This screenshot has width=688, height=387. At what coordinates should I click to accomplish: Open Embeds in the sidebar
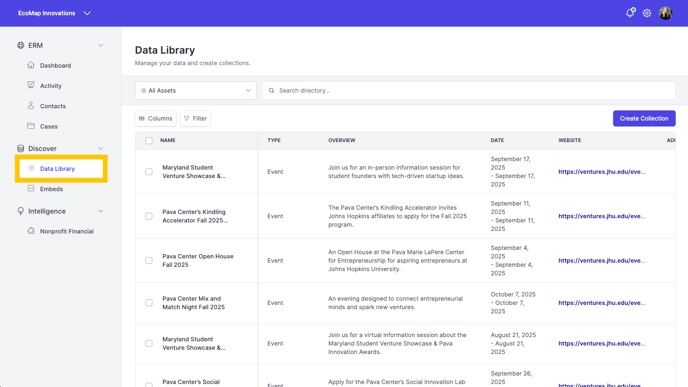[x=51, y=189]
